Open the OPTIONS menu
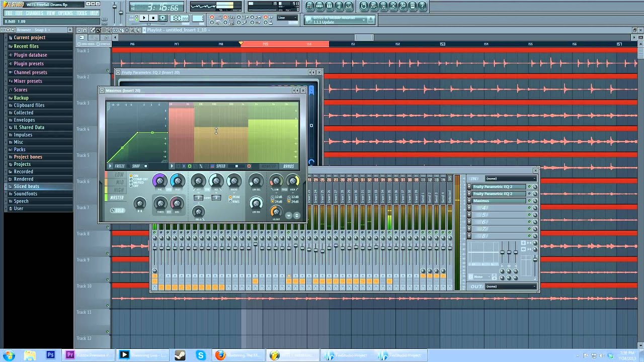 coord(65,13)
